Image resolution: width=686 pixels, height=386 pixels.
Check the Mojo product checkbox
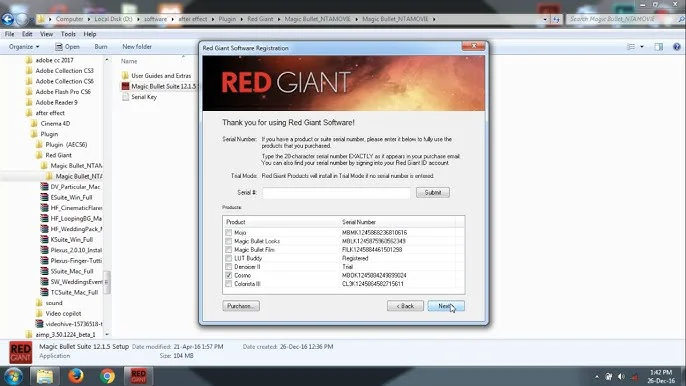(x=228, y=232)
